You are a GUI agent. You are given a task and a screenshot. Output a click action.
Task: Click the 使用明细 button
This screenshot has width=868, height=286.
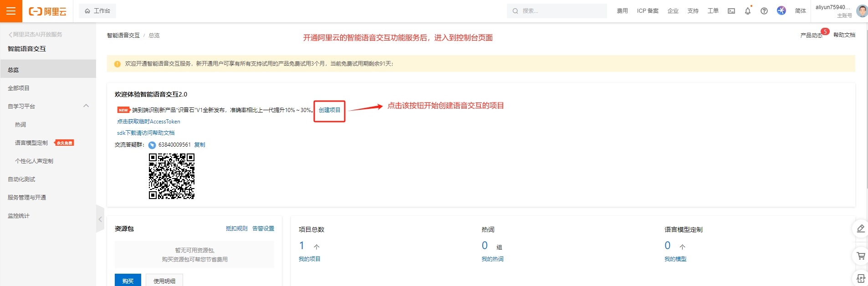(164, 281)
